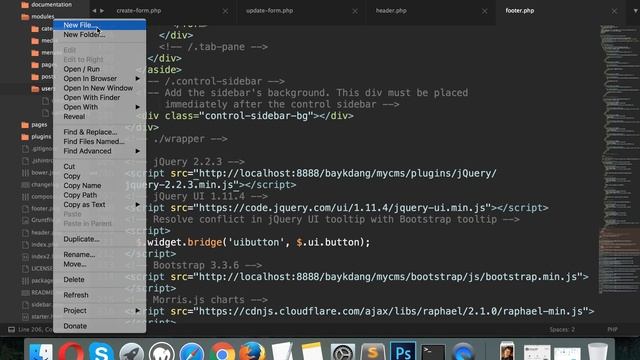Select Cut in the context menu

pyautogui.click(x=100, y=167)
